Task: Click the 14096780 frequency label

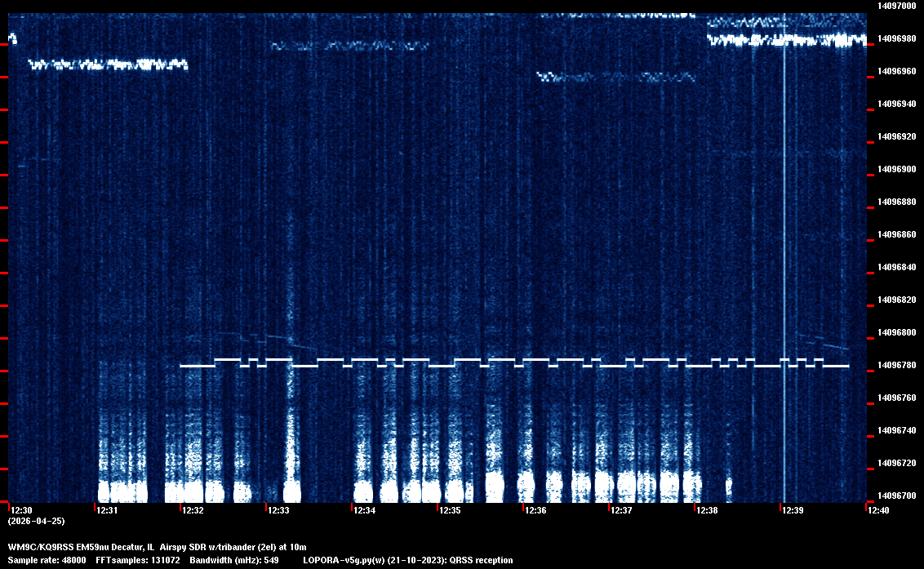Action: point(895,365)
